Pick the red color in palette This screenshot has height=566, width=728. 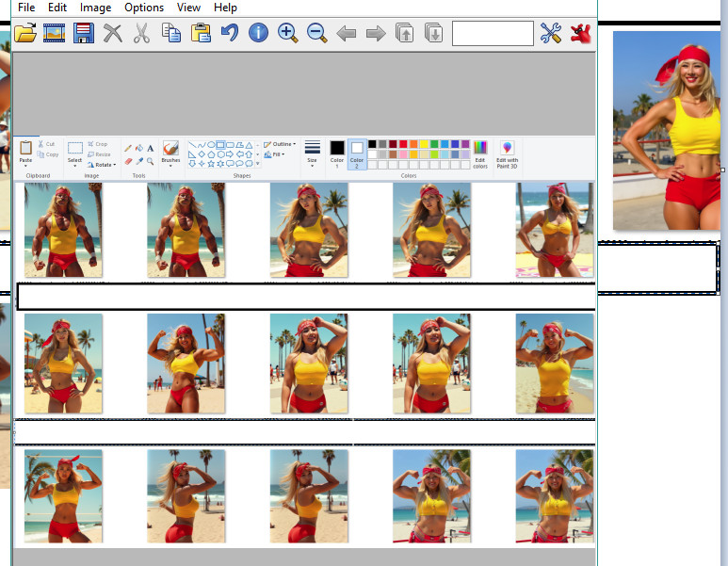point(403,144)
